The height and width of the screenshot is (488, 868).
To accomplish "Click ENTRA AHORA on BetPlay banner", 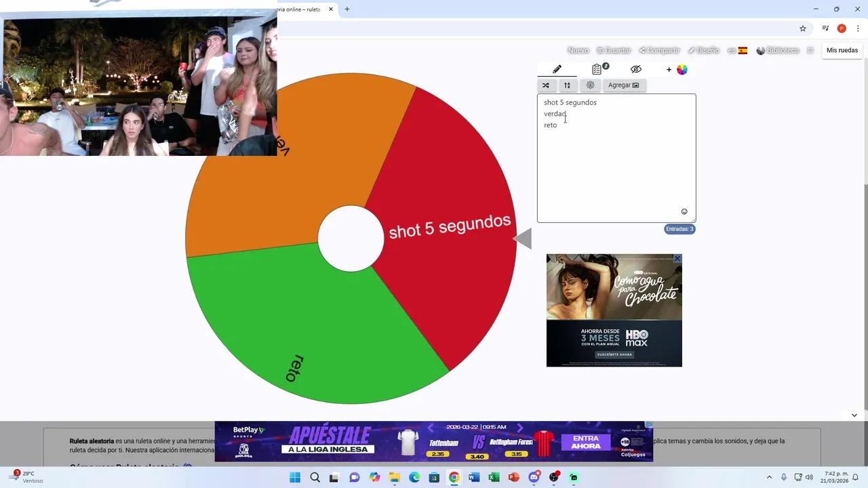I will (586, 442).
